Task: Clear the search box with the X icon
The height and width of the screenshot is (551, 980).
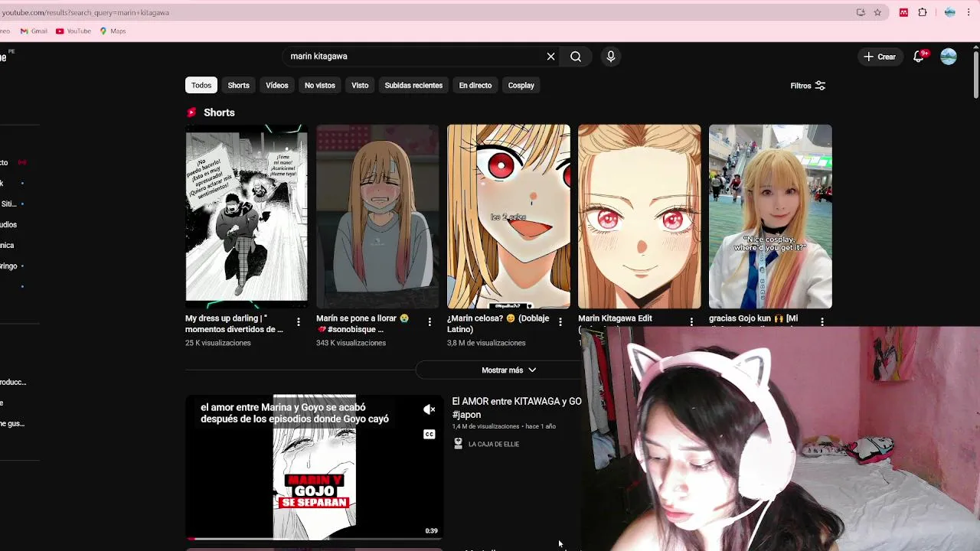Action: 550,56
